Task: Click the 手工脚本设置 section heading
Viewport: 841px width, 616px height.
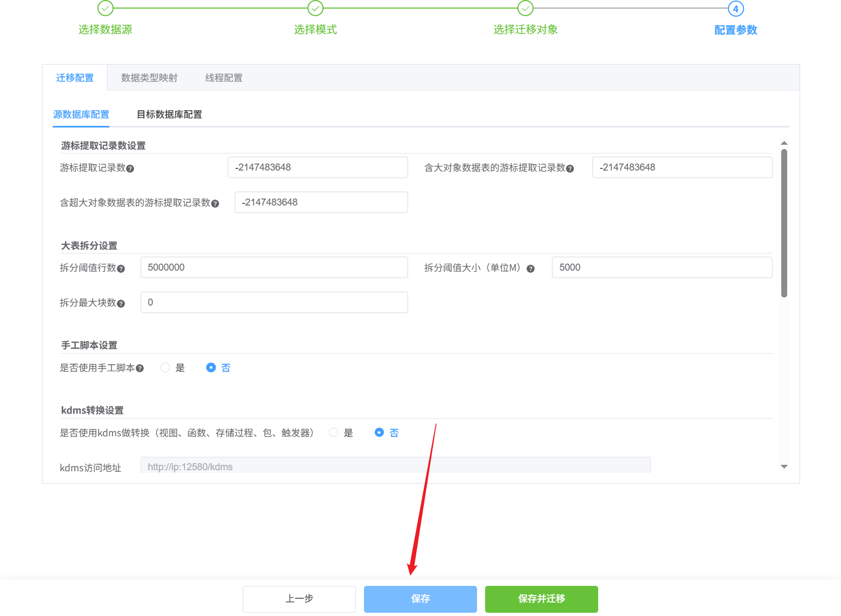Action: click(89, 345)
